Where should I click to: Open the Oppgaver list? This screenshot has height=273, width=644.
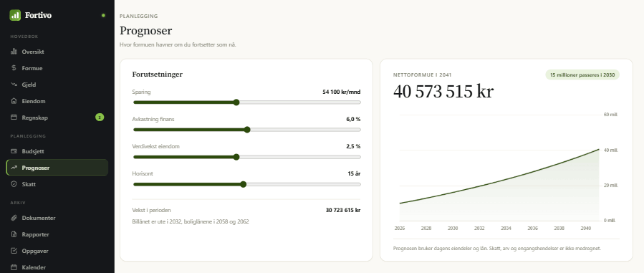57,251
